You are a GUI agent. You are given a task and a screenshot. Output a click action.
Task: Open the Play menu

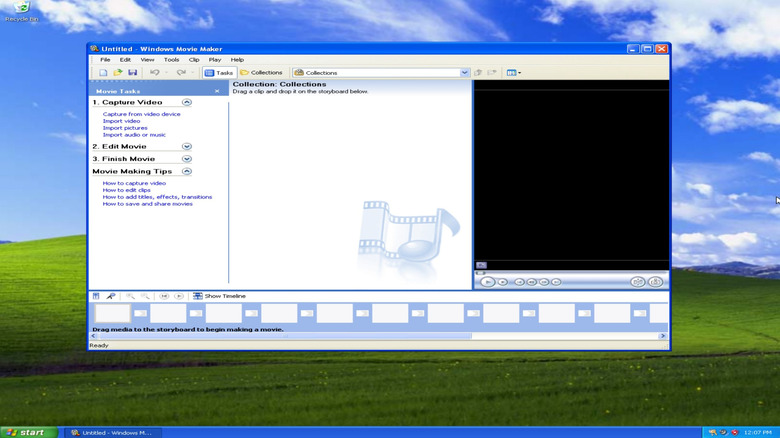tap(215, 60)
